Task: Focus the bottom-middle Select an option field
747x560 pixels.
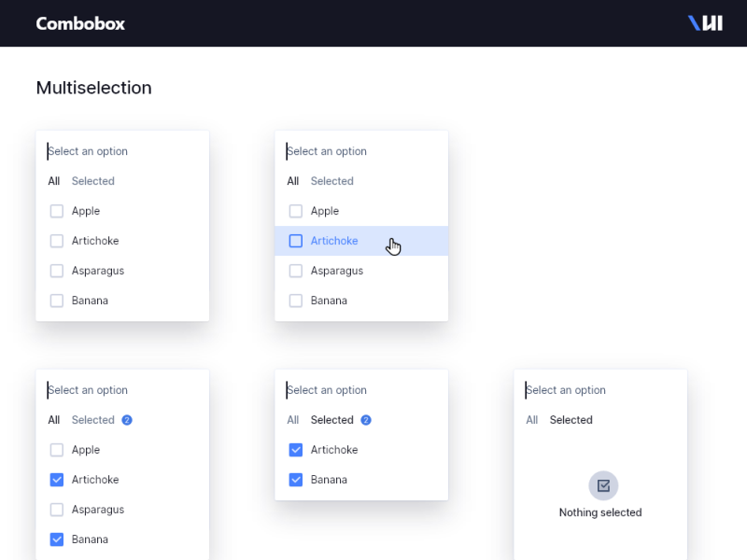Action: coord(361,390)
